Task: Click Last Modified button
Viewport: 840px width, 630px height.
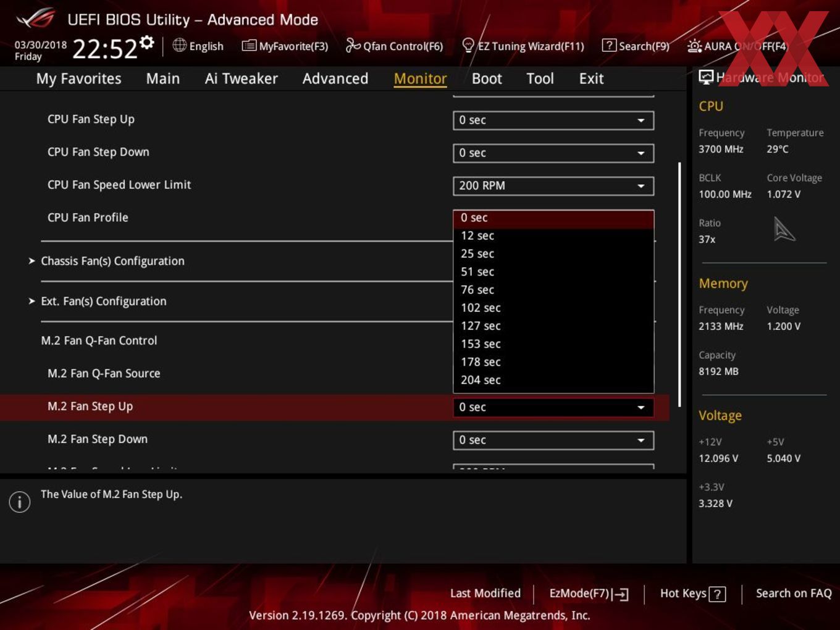Action: (485, 594)
